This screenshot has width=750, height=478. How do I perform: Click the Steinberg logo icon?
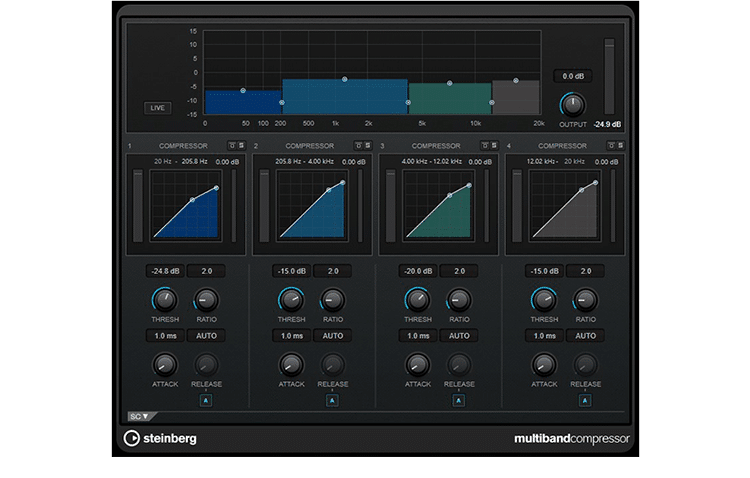[x=132, y=438]
